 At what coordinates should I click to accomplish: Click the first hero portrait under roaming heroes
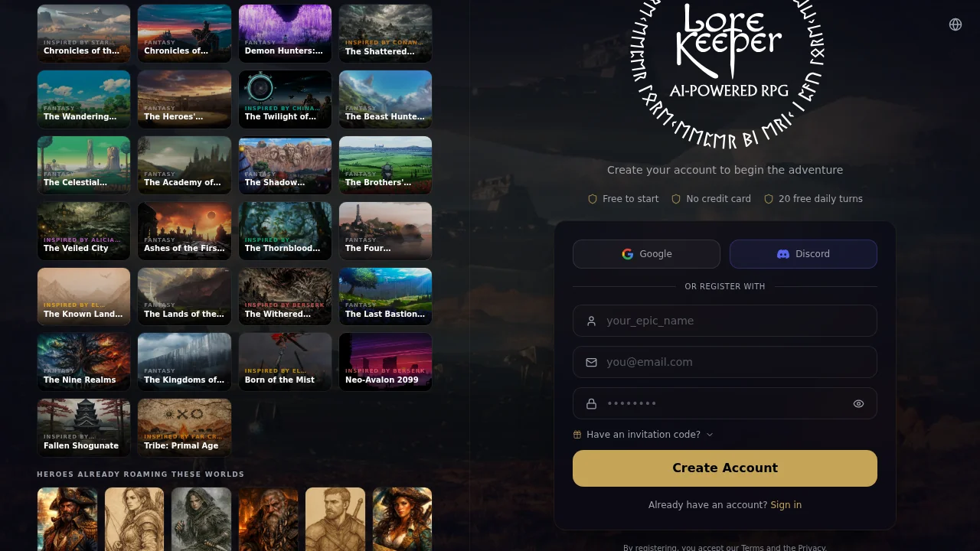[67, 519]
